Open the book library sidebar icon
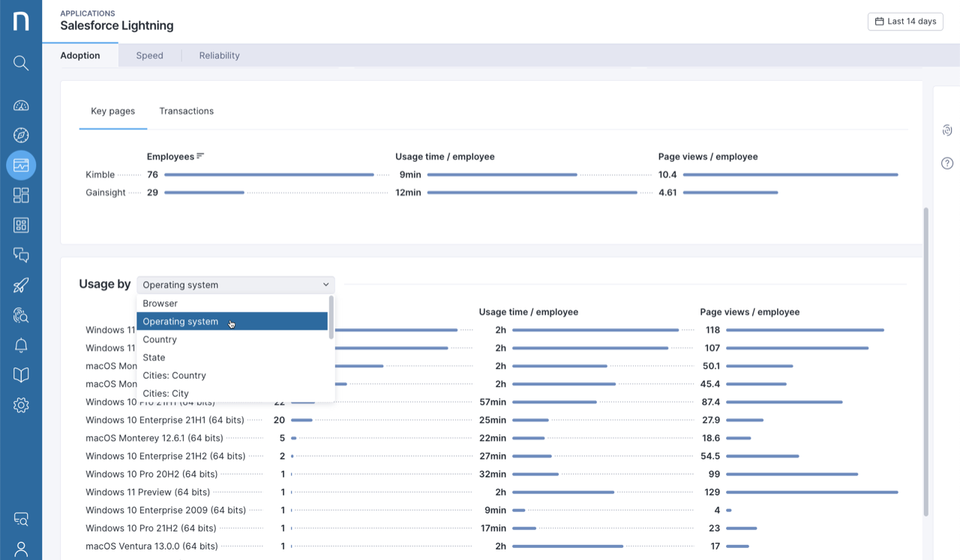The height and width of the screenshot is (560, 960). coord(21,375)
